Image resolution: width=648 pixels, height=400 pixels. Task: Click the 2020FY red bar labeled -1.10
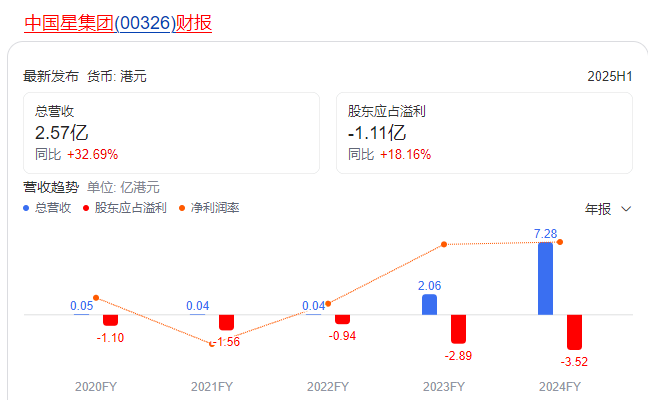point(110,320)
